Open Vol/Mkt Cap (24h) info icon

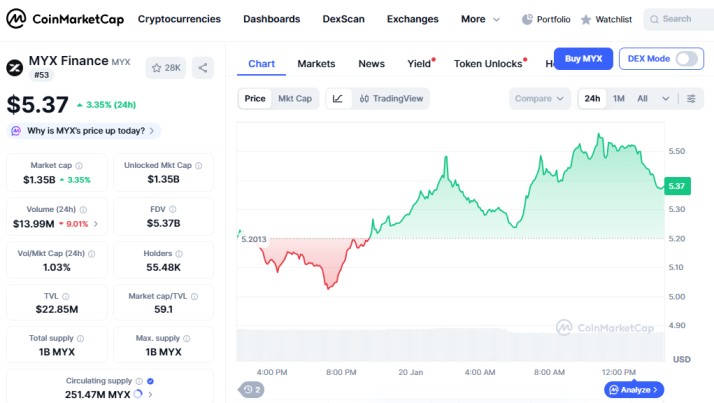pyautogui.click(x=92, y=254)
